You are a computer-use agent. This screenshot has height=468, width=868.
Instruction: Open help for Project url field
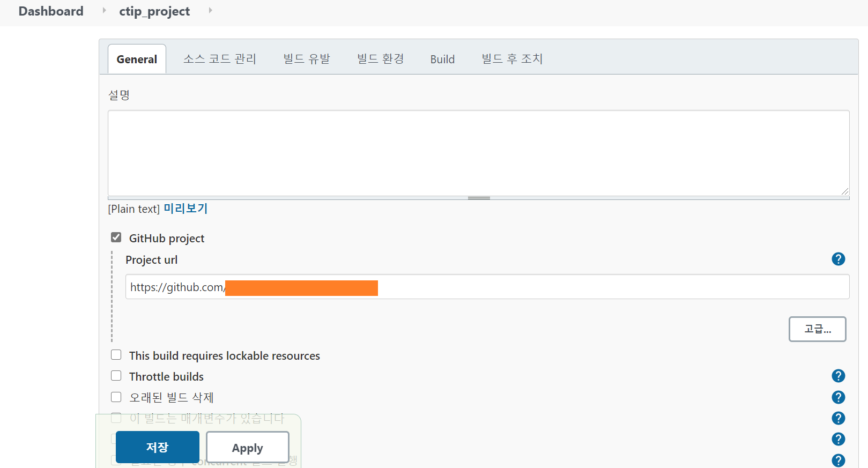click(838, 259)
